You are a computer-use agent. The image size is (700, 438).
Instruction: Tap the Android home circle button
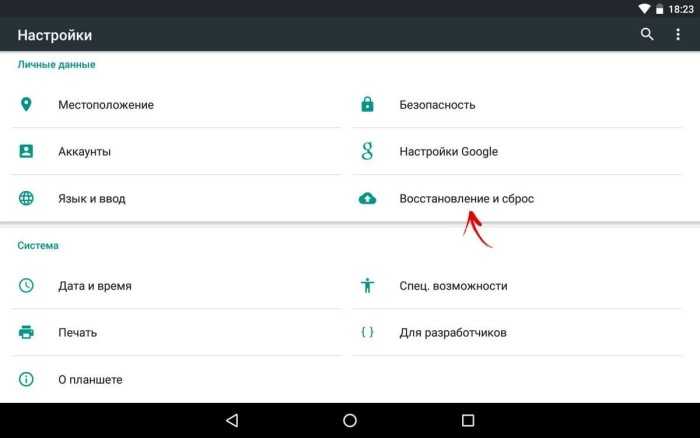pyautogui.click(x=350, y=420)
